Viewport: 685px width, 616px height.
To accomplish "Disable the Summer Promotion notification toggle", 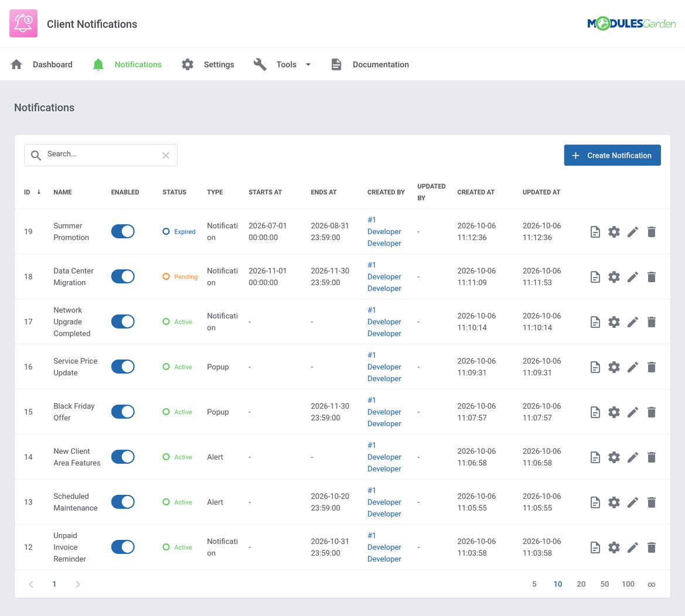I will [x=122, y=231].
